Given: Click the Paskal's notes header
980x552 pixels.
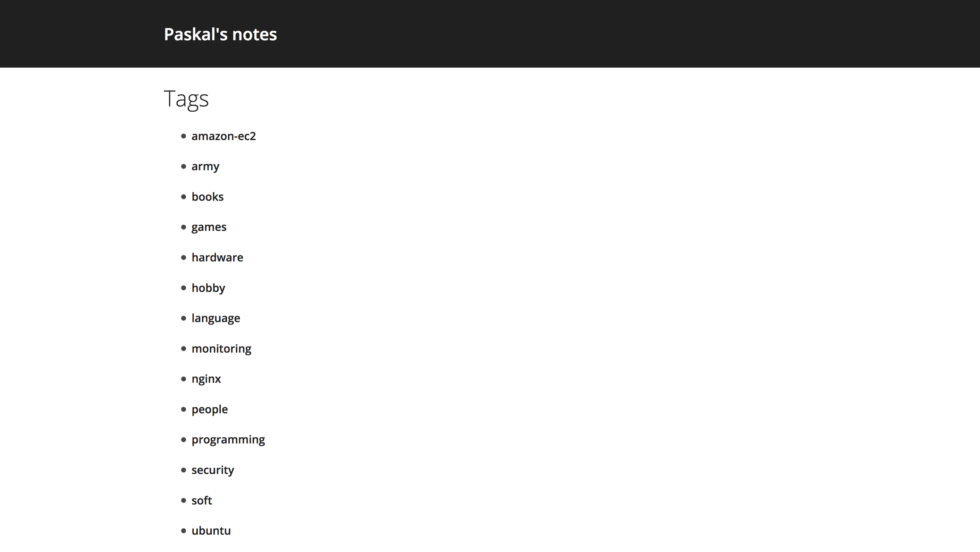Looking at the screenshot, I should (220, 34).
